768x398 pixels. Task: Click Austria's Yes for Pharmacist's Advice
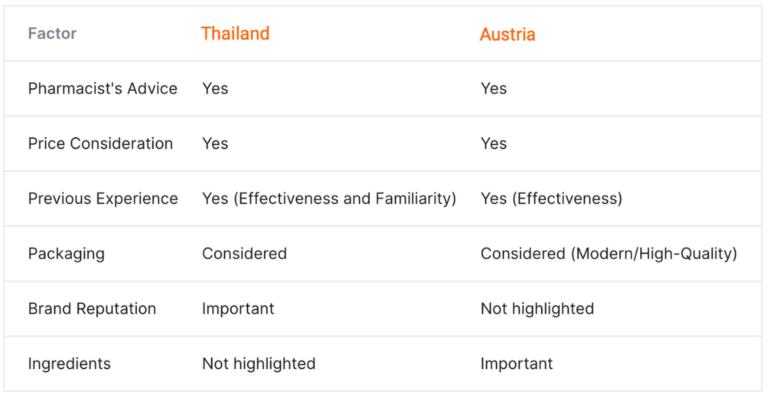click(x=493, y=89)
